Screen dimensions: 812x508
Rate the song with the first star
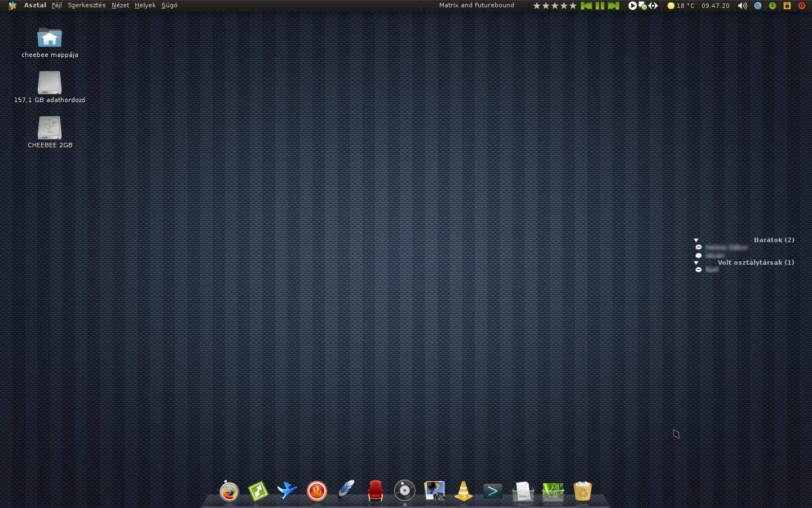pos(537,6)
